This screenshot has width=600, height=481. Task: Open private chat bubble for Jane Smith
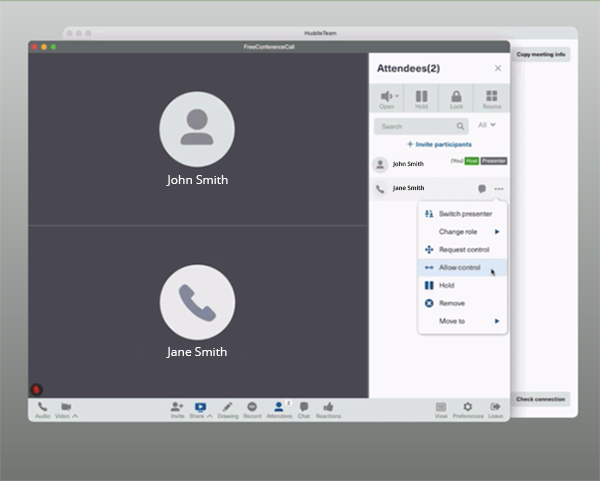click(x=482, y=188)
